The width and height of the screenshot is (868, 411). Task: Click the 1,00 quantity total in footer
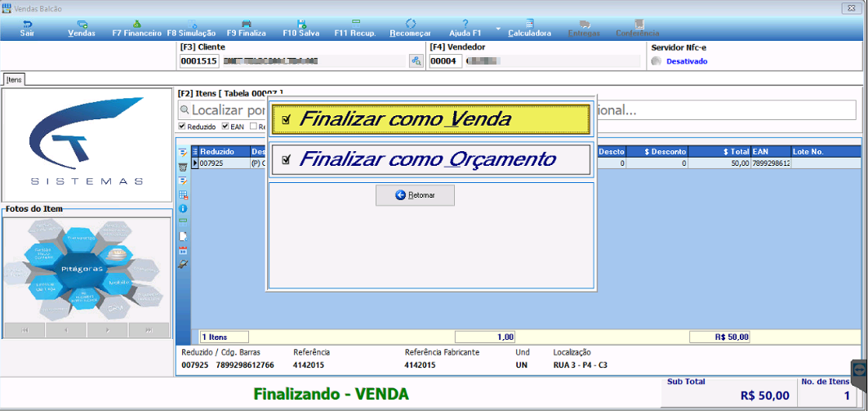[x=486, y=337]
